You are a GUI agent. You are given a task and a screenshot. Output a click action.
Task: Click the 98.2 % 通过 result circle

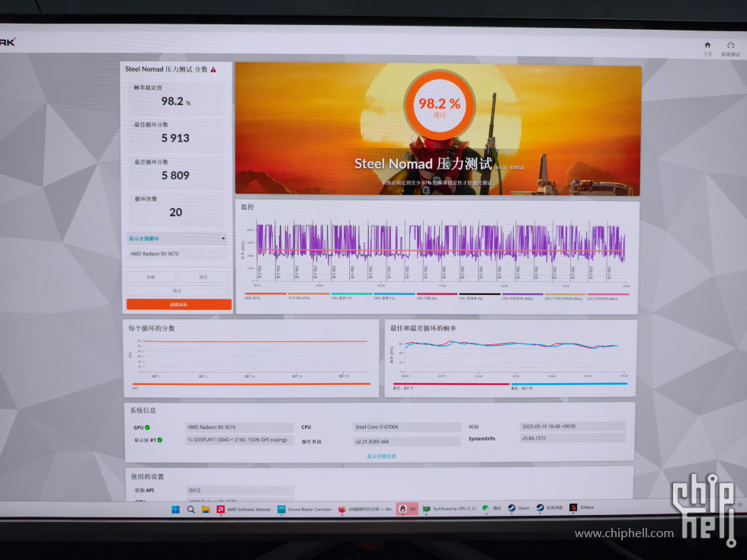439,105
